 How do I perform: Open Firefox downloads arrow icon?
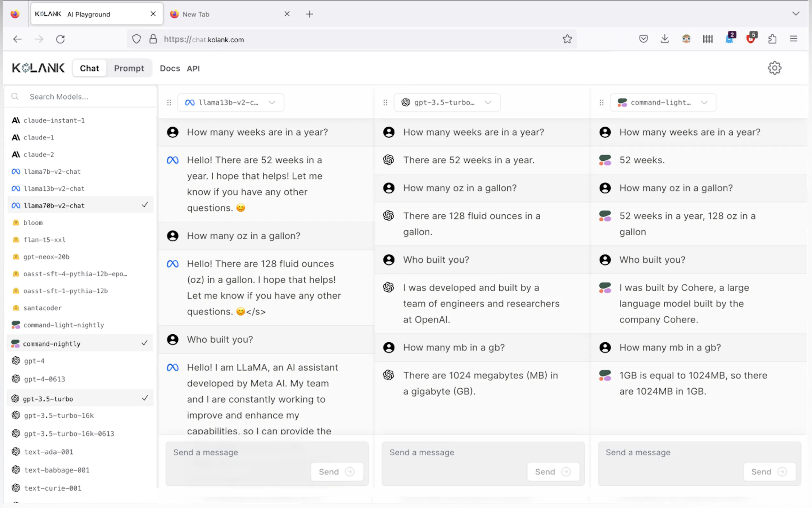click(664, 39)
